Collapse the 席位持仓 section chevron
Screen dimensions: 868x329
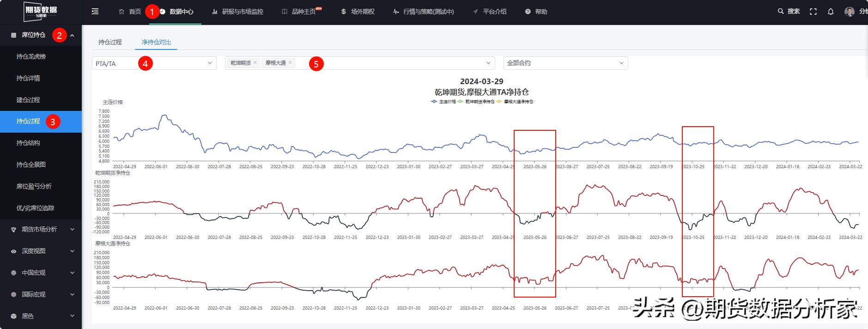click(72, 35)
